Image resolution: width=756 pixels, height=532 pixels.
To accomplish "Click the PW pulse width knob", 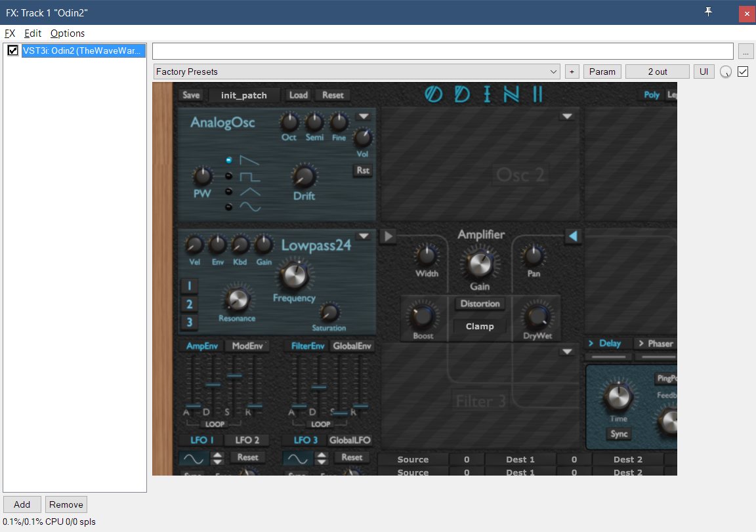I will 203,176.
